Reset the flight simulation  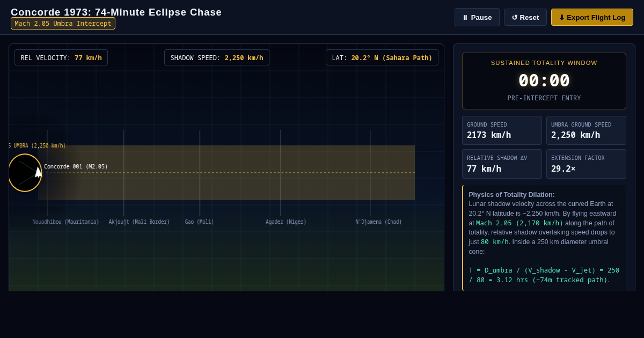[x=525, y=17]
